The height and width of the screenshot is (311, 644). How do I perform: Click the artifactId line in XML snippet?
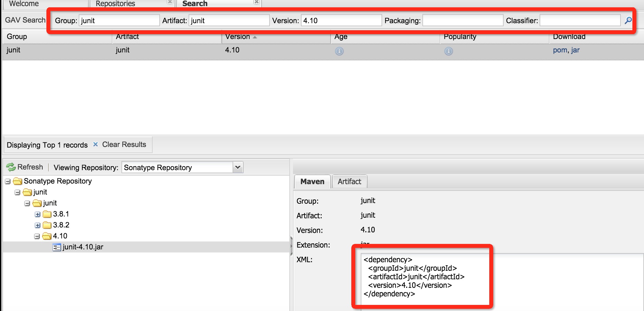click(x=416, y=277)
